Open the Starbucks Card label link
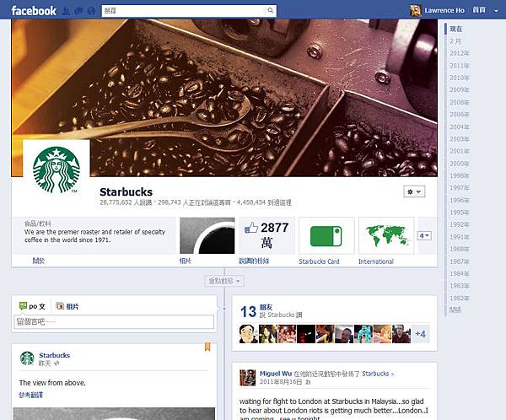 pyautogui.click(x=319, y=261)
